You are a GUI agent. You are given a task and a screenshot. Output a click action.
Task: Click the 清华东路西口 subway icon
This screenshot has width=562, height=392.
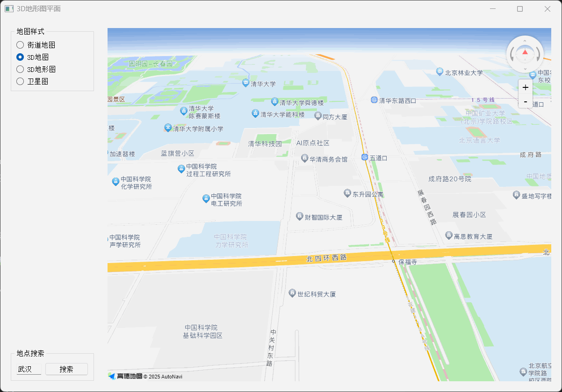(375, 100)
